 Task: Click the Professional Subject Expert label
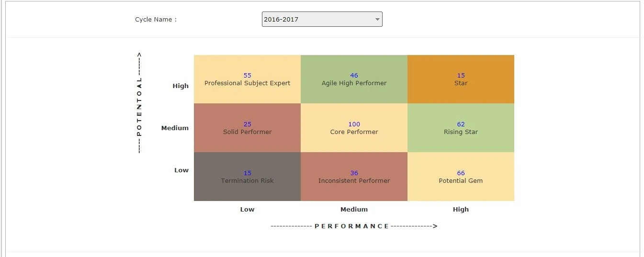point(247,83)
